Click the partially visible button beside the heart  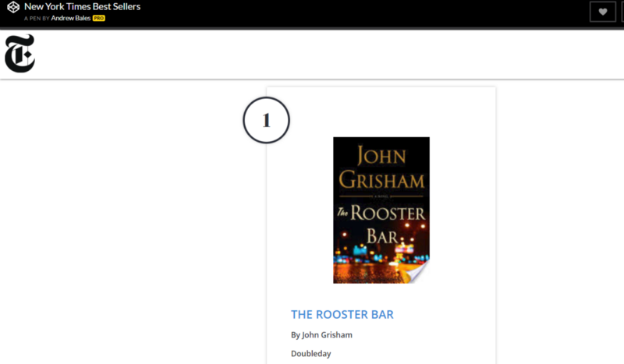(622, 12)
